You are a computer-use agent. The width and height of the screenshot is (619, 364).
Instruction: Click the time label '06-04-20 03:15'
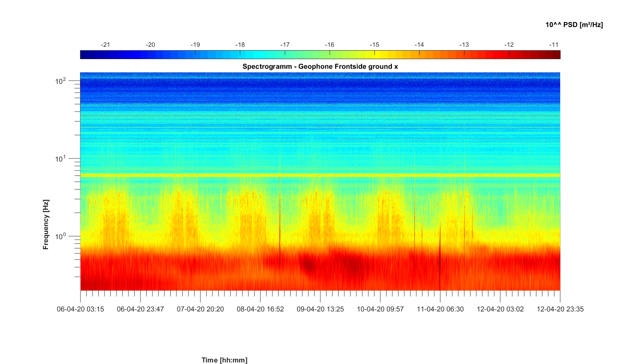pyautogui.click(x=80, y=309)
